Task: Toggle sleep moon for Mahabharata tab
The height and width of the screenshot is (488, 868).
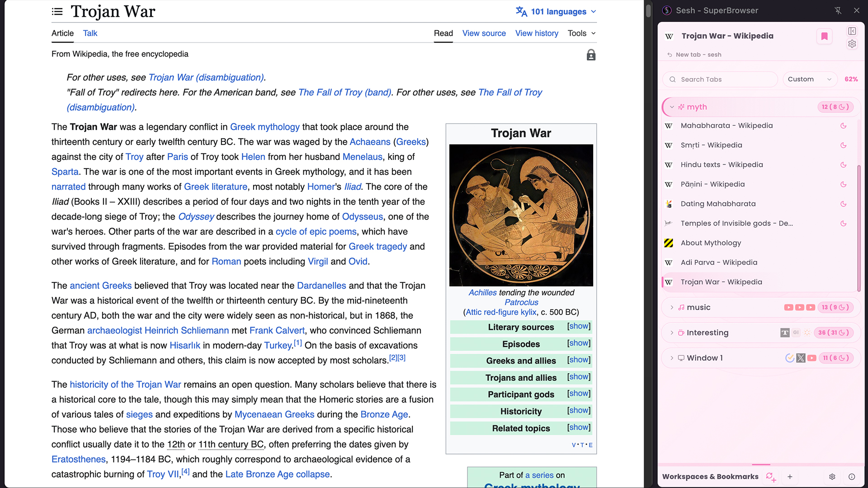Action: tap(843, 126)
